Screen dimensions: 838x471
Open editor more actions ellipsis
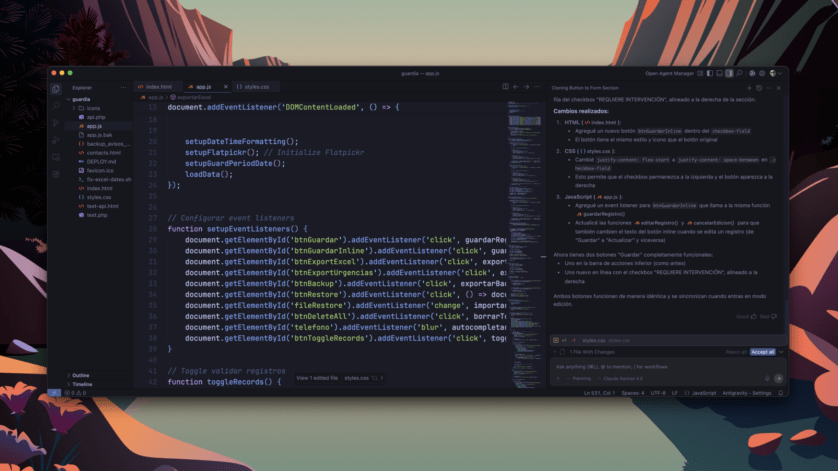point(537,87)
